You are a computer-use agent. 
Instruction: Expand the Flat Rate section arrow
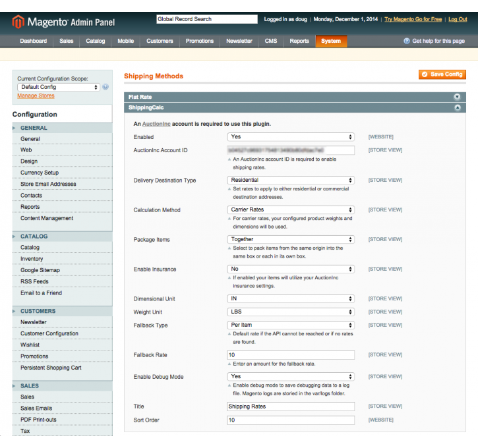point(457,97)
